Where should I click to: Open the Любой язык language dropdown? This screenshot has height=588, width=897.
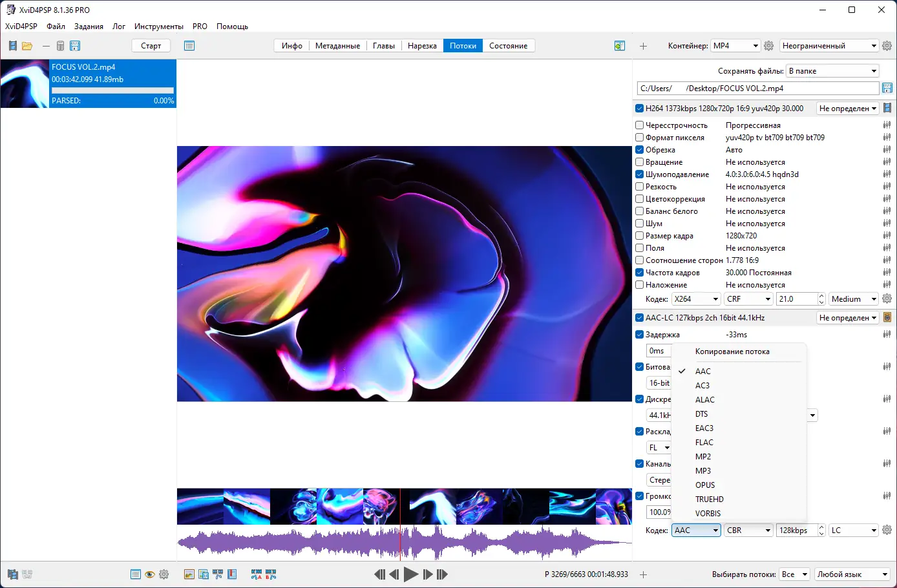point(853,574)
